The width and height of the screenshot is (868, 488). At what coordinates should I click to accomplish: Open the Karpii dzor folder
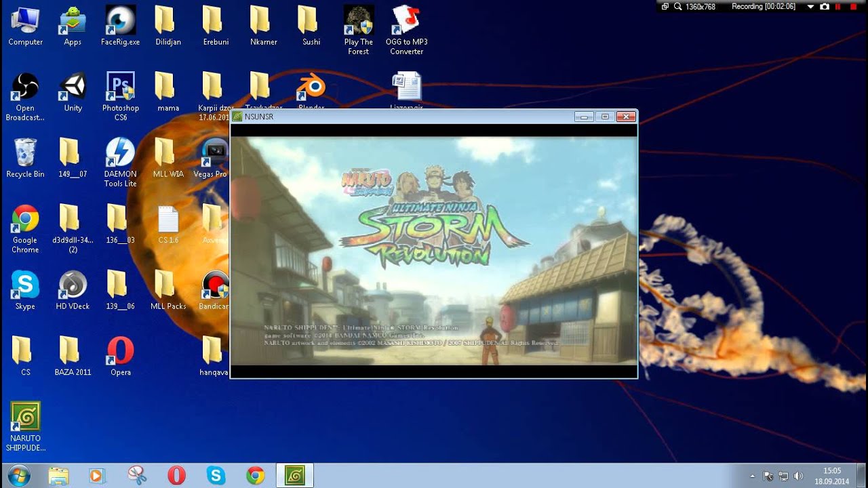pyautogui.click(x=216, y=97)
